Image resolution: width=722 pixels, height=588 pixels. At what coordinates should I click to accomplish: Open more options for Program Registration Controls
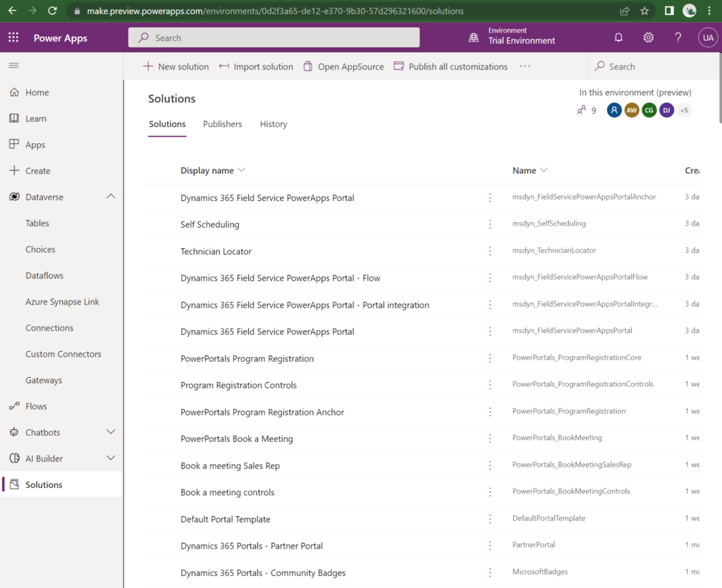(x=490, y=385)
